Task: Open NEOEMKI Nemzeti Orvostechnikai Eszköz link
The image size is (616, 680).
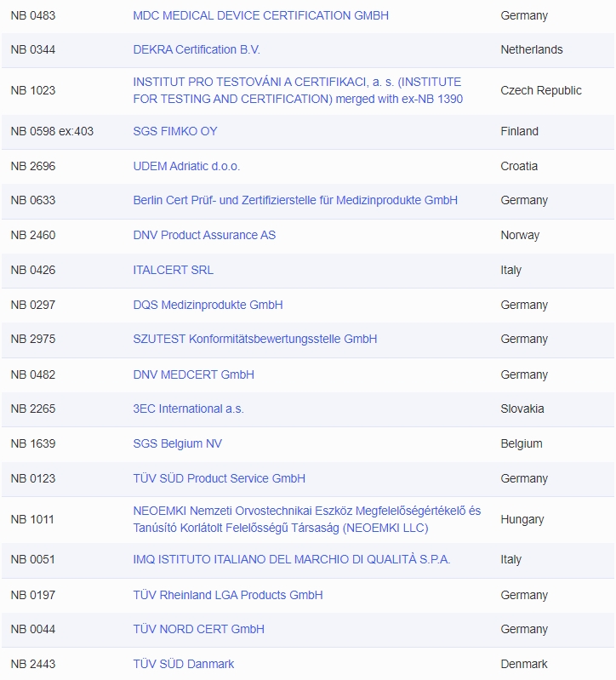Action: click(306, 511)
